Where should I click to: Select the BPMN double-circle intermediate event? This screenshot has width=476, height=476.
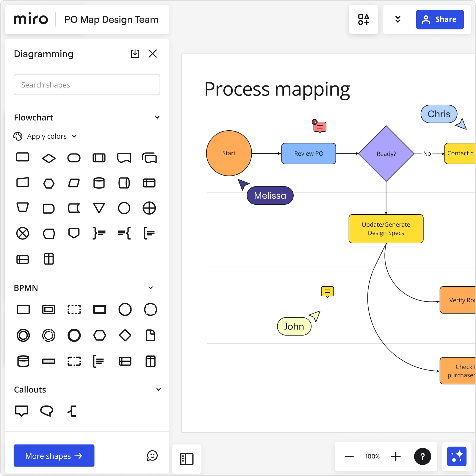(x=23, y=335)
